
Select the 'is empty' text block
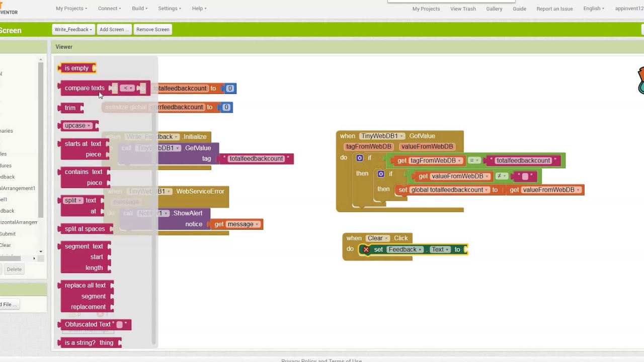77,68
